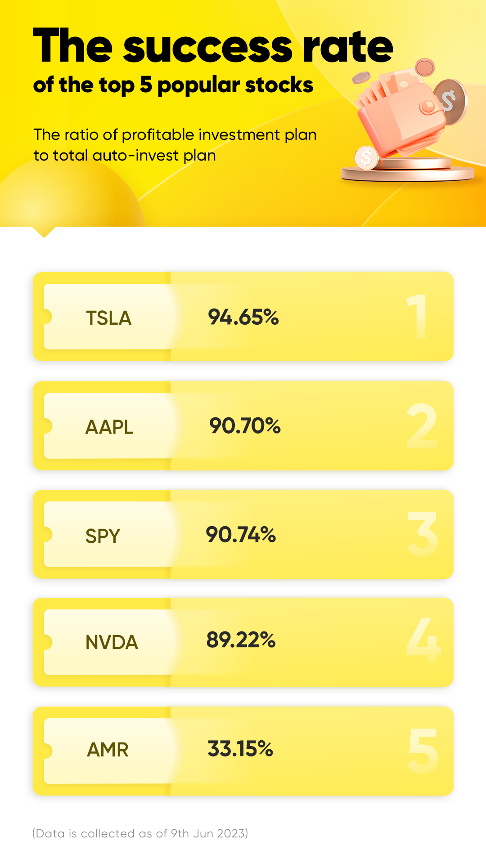Click the rank number 2 badge
486x868 pixels.
pos(422,426)
